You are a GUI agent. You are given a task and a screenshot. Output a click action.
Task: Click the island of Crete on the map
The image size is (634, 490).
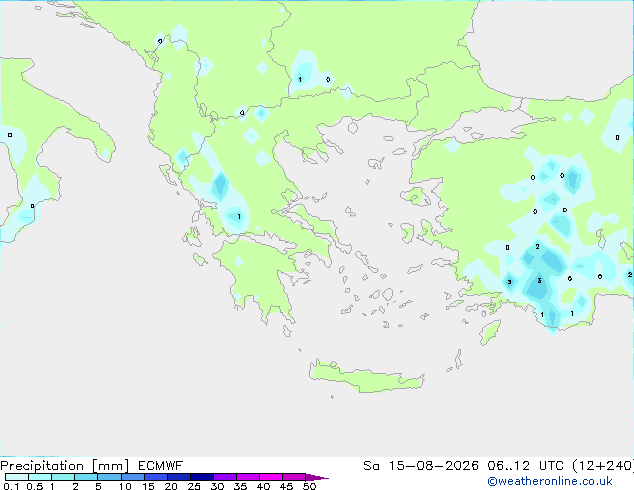366,377
